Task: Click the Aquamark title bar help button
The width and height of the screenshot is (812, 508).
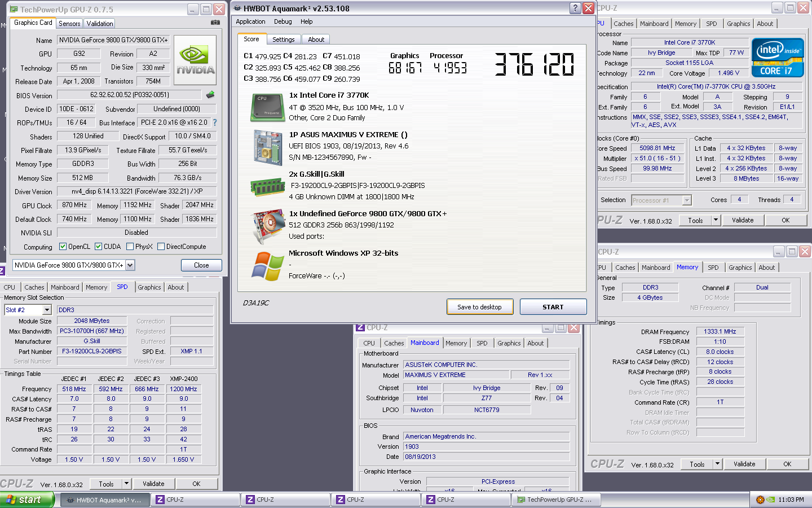Action: (x=575, y=8)
